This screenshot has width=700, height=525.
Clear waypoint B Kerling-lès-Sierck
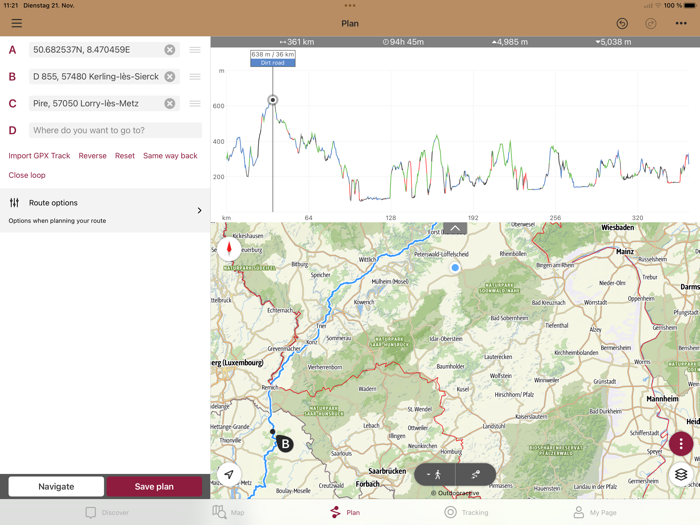pos(170,76)
